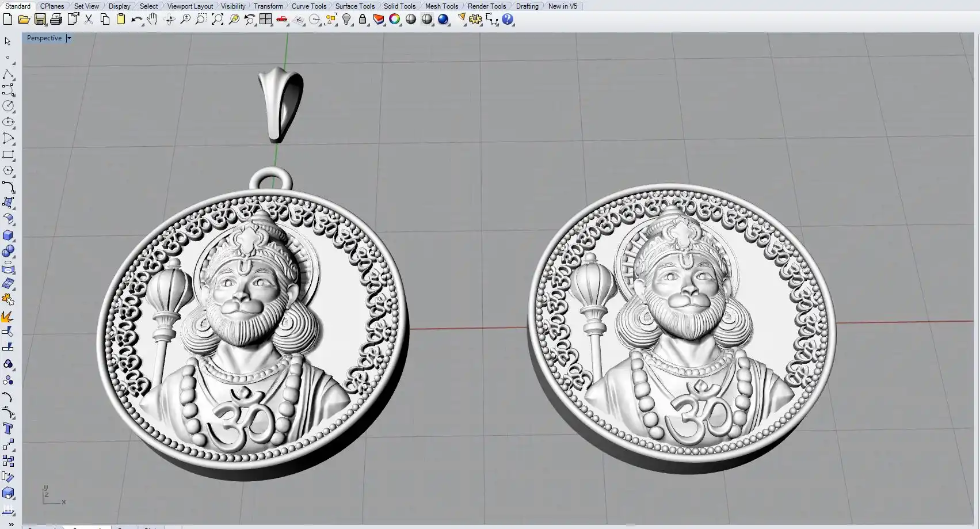This screenshot has width=980, height=529.
Task: Open the Perspective viewport dropdown arrow
Action: click(x=68, y=38)
